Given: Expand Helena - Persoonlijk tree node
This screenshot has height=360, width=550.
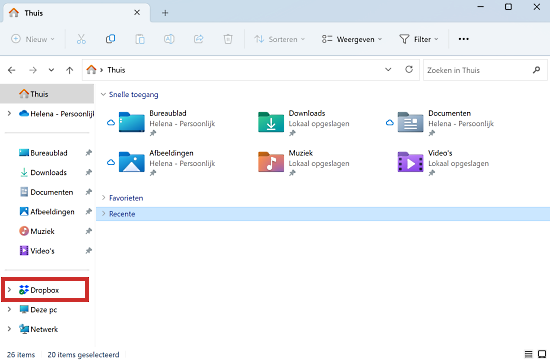Looking at the screenshot, I should point(9,113).
